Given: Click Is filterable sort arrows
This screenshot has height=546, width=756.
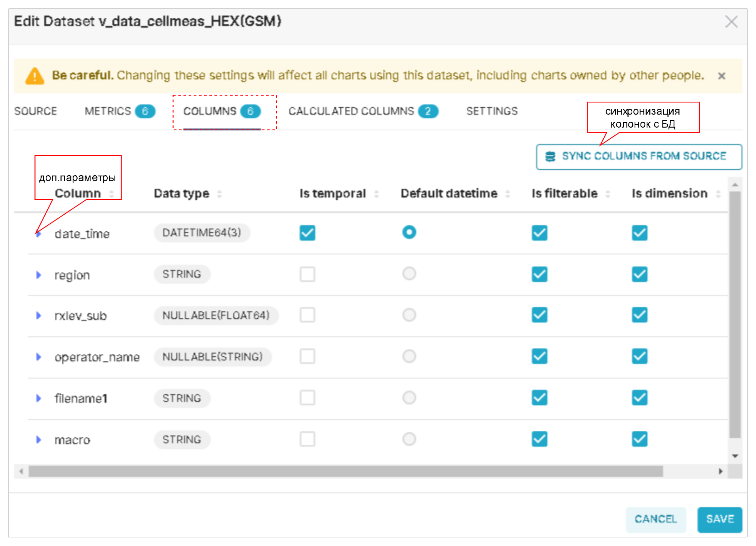Looking at the screenshot, I should (607, 194).
